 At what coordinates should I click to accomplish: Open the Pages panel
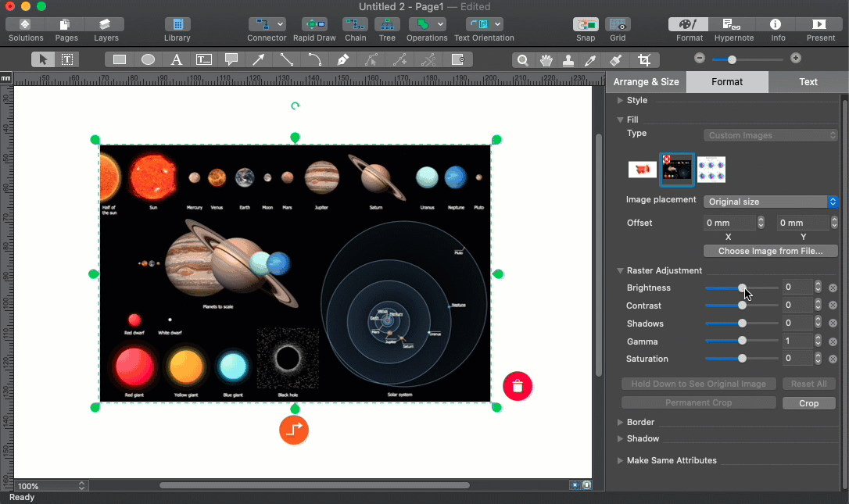[66, 25]
